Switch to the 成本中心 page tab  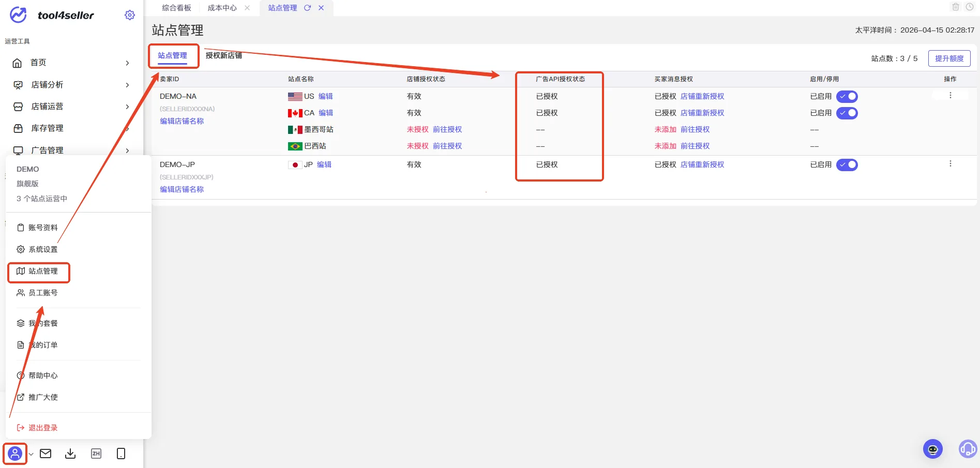(x=222, y=8)
